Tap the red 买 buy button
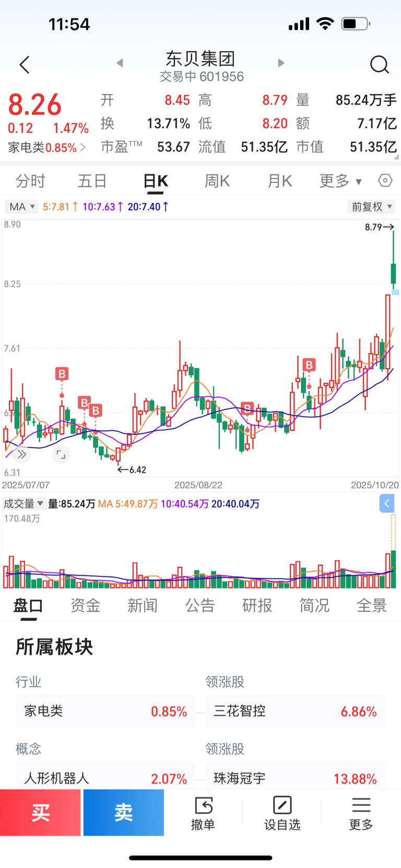The image size is (401, 868). (x=40, y=813)
